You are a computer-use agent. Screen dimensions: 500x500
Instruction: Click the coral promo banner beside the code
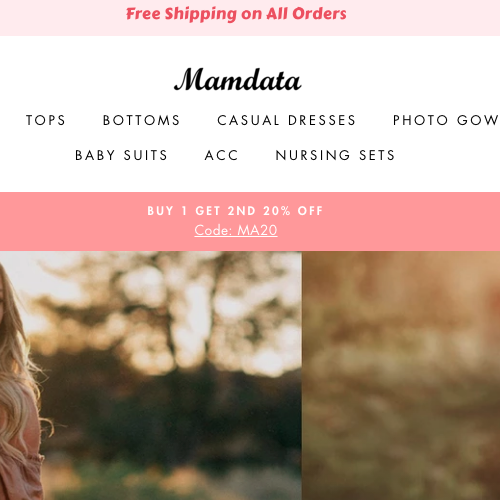click(400, 221)
